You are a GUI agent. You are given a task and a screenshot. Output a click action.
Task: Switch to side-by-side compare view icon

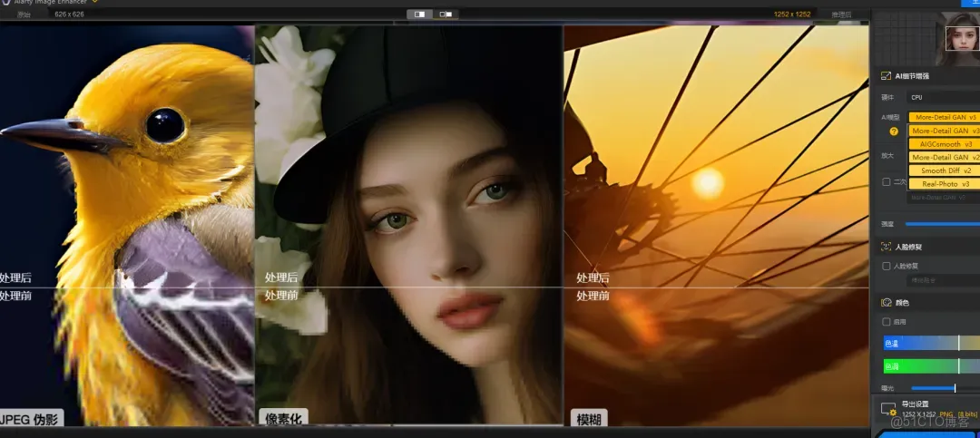(419, 14)
